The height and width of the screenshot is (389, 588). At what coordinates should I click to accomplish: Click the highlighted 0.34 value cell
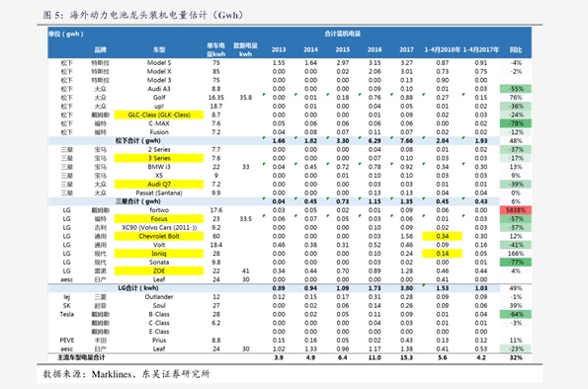[x=443, y=236]
